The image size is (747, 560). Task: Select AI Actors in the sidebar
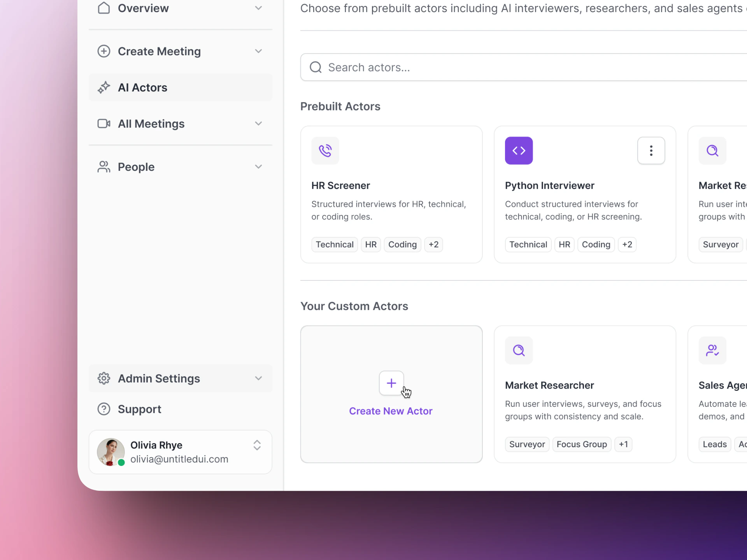point(142,87)
